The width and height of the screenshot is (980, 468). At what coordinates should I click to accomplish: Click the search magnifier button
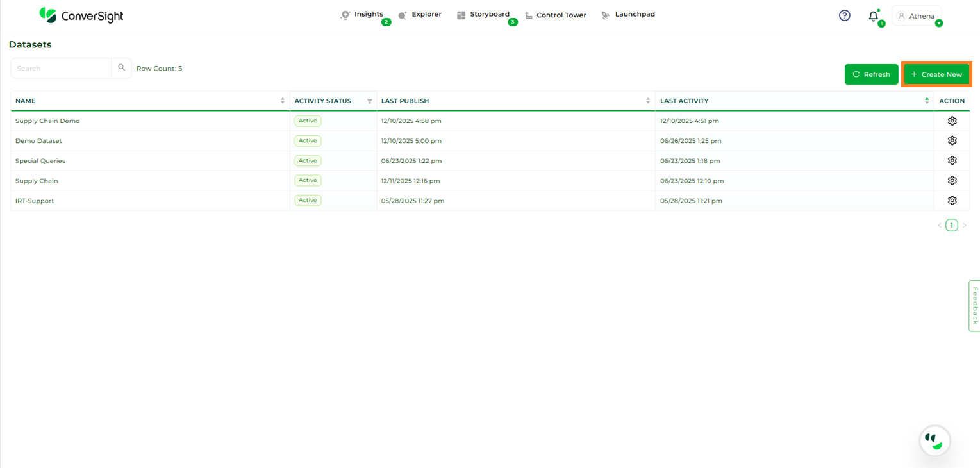tap(122, 68)
